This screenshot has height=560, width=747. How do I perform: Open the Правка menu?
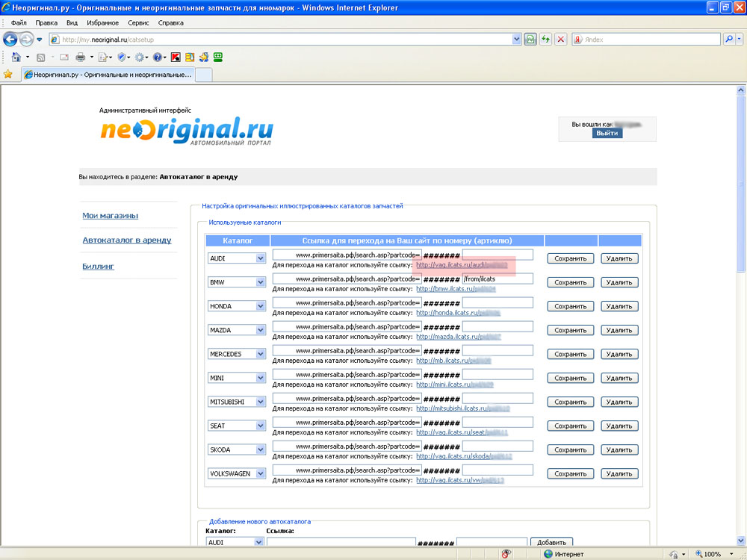click(46, 23)
